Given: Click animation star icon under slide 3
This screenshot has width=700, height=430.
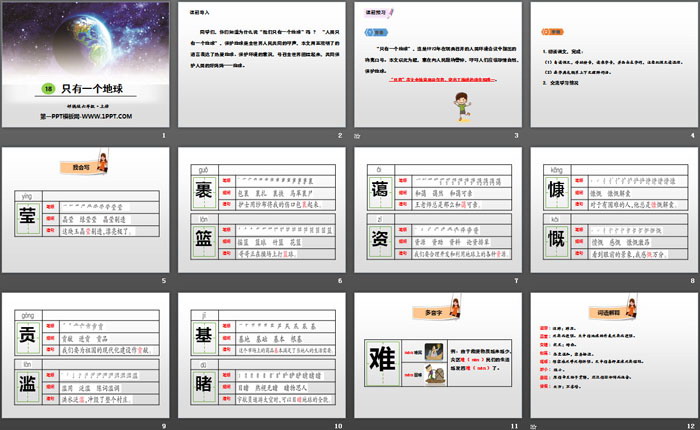Looking at the screenshot, I should (357, 136).
